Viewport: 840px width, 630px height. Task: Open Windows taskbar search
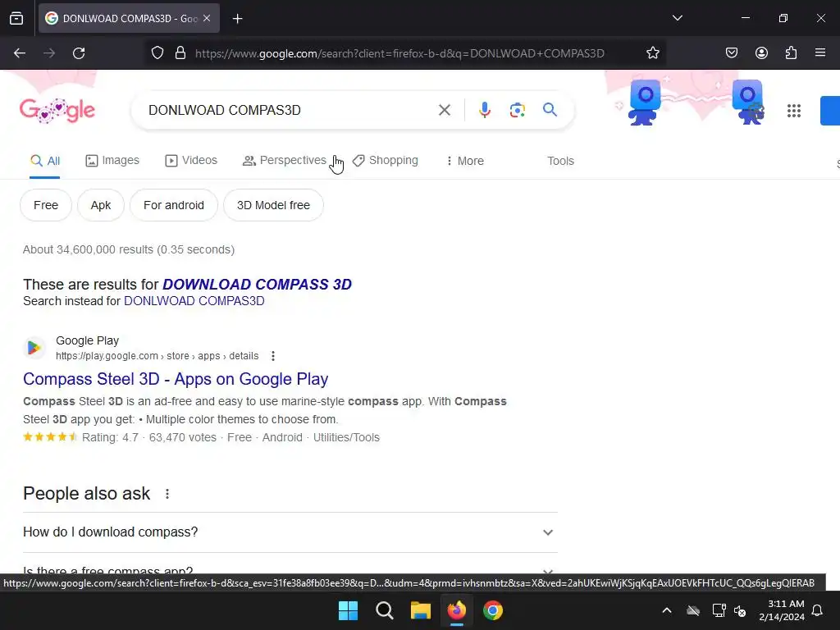point(384,610)
